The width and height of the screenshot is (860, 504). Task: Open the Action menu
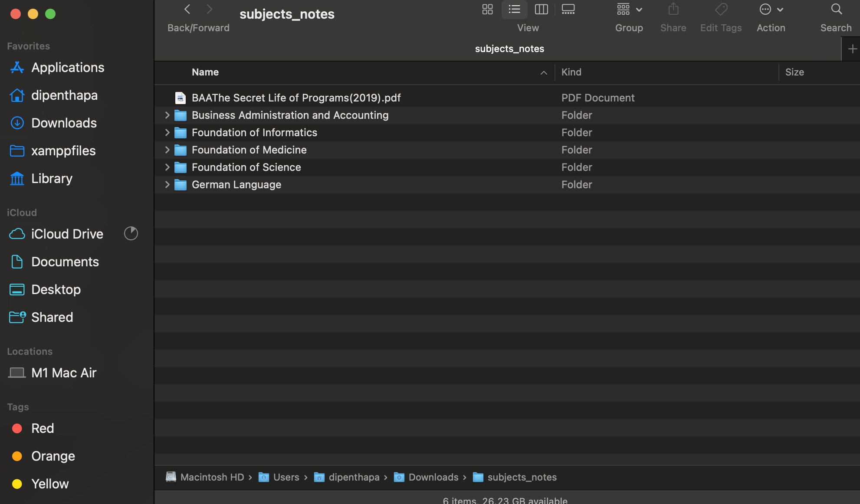[x=770, y=9]
